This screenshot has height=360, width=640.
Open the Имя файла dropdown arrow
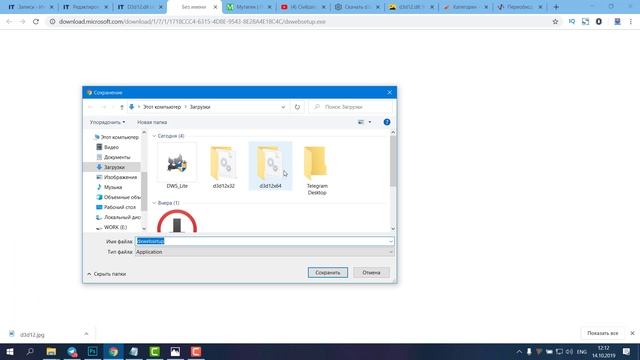(391, 241)
